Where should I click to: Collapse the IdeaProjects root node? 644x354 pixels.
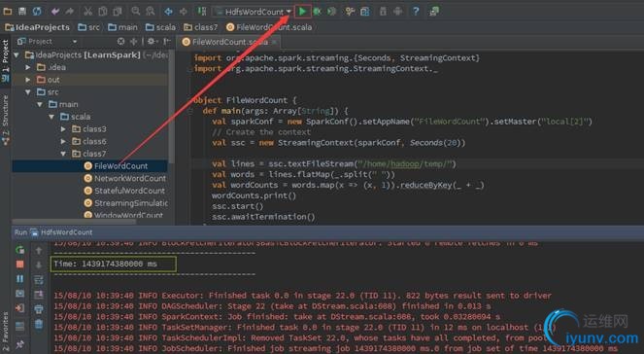(17, 54)
